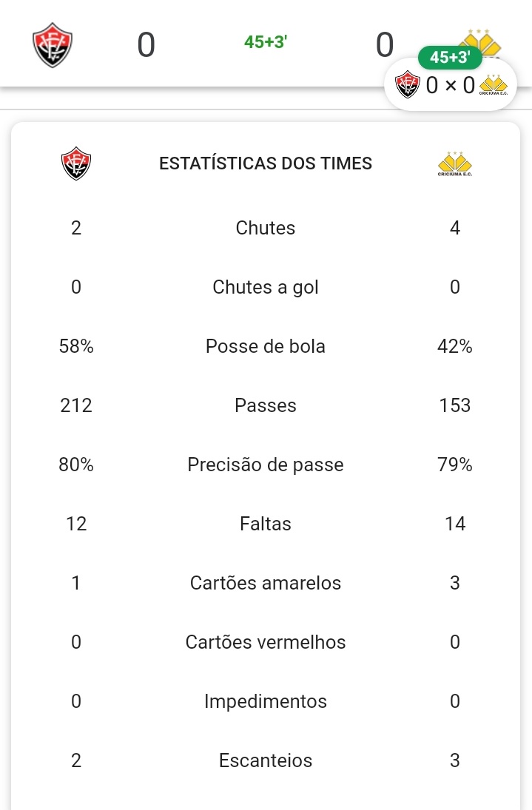Tap the Vitória crest in statistics card
This screenshot has width=532, height=810.
(76, 163)
